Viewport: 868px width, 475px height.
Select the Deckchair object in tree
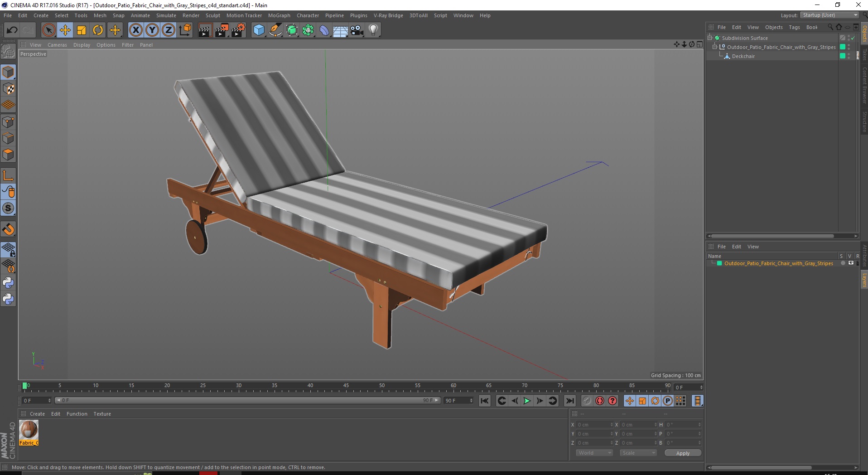tap(743, 56)
